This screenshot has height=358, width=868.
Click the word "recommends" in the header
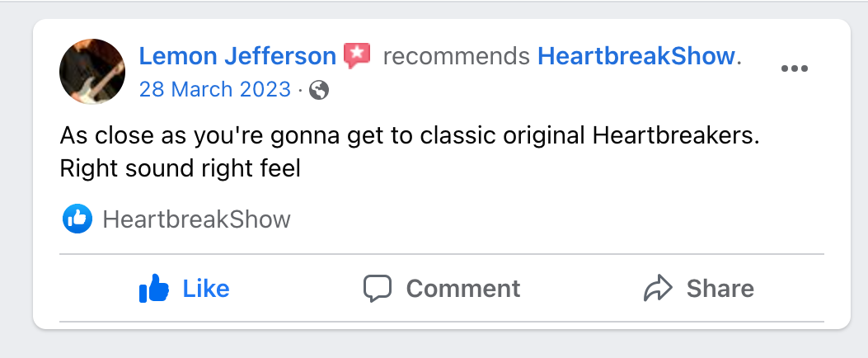click(x=456, y=56)
